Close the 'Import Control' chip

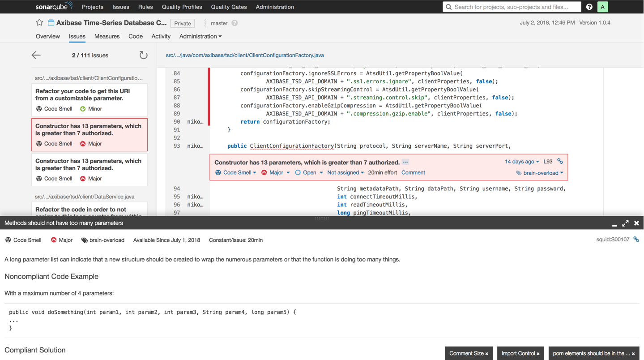[538, 354]
